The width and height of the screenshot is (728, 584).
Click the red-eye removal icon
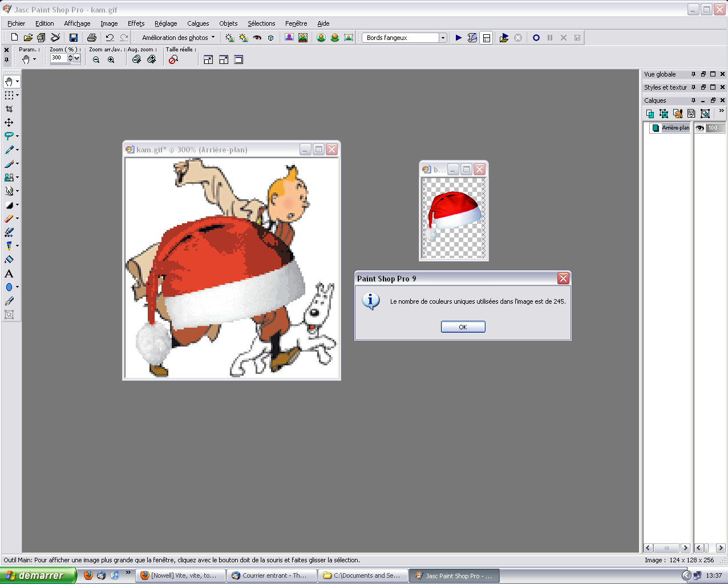click(x=257, y=38)
